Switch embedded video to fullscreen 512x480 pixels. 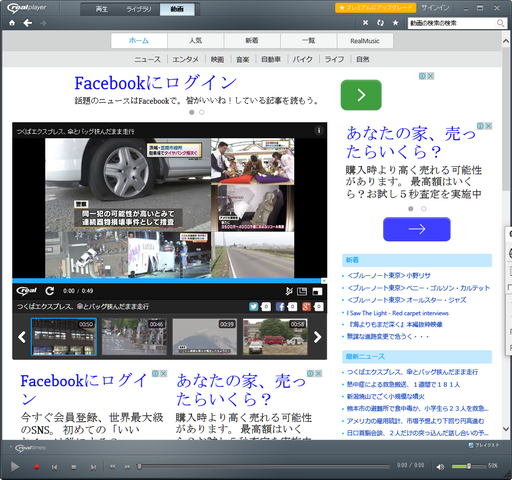click(x=317, y=292)
